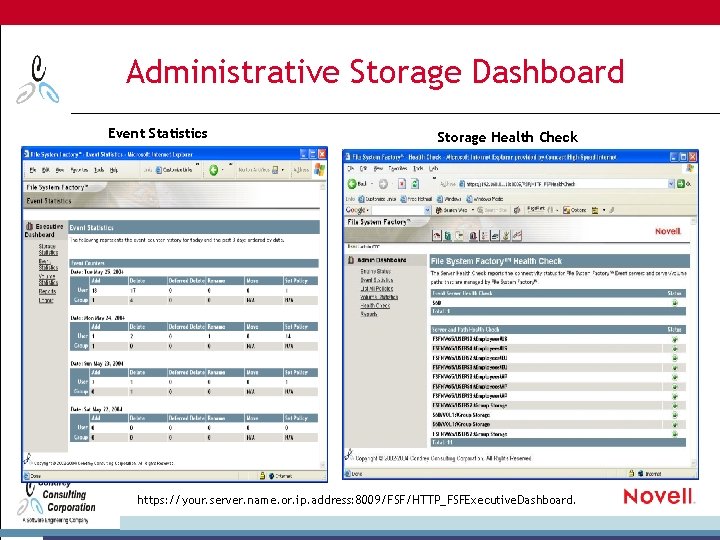Open Help menu in Event Statistics window
This screenshot has height=540, width=720.
pyautogui.click(x=113, y=170)
